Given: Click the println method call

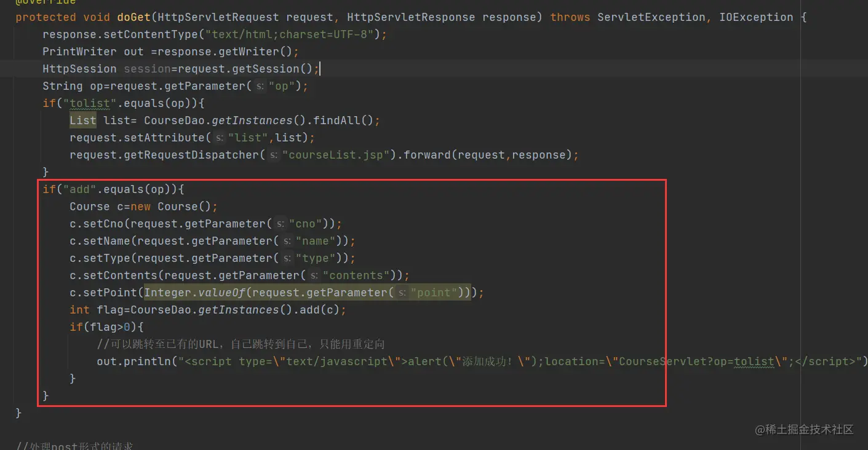Looking at the screenshot, I should point(147,361).
